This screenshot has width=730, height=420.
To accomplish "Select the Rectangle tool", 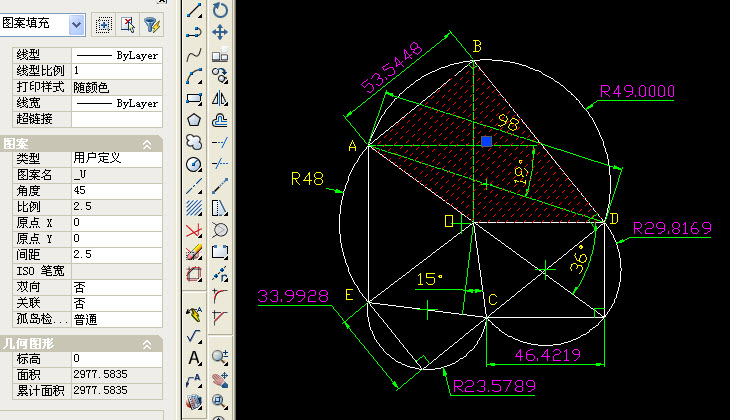I will tap(194, 98).
